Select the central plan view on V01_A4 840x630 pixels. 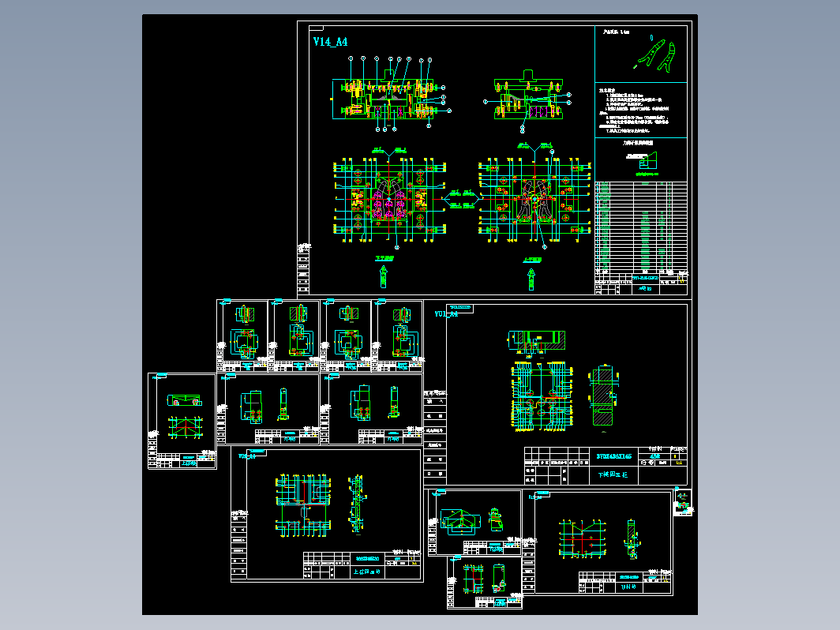coord(542,396)
